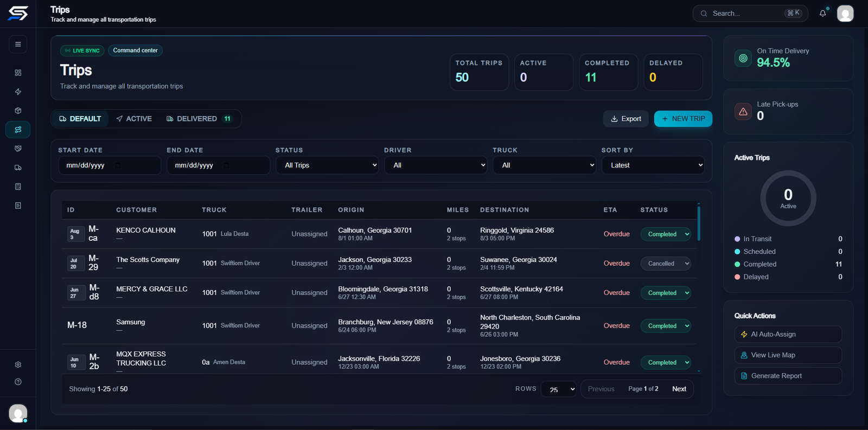Click the lightning bolt sidebar icon

(x=18, y=92)
